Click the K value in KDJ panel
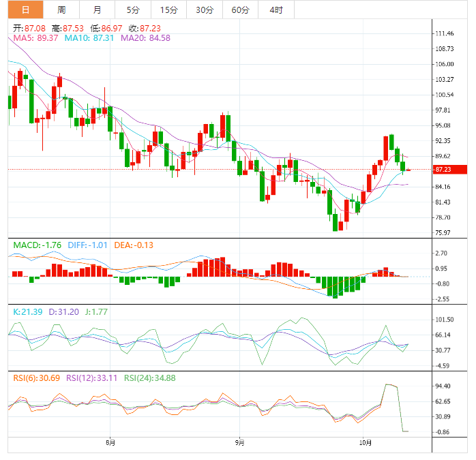This screenshot has width=476, height=460. pyautogui.click(x=27, y=311)
